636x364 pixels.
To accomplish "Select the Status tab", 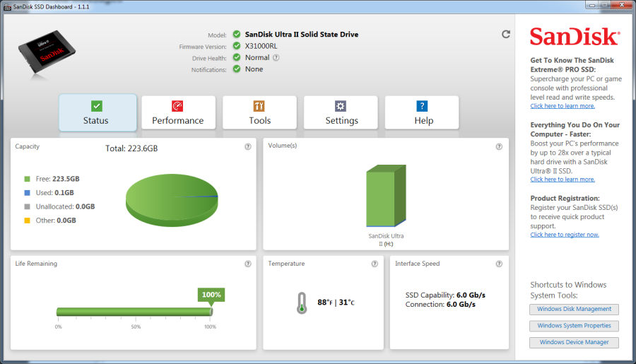I will coord(98,113).
